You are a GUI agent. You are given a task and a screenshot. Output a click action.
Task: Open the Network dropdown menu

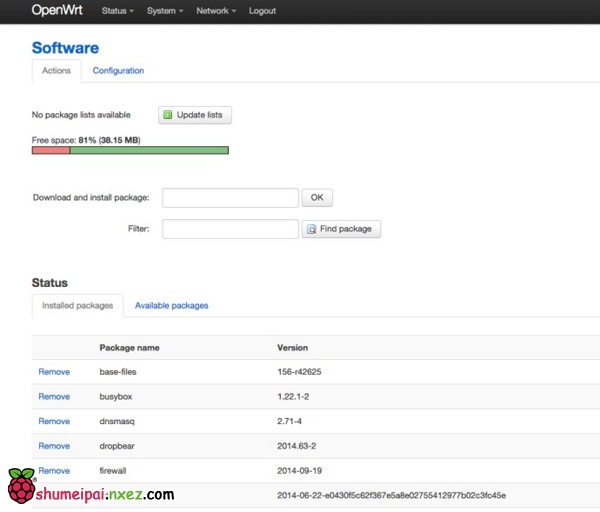[x=216, y=11]
